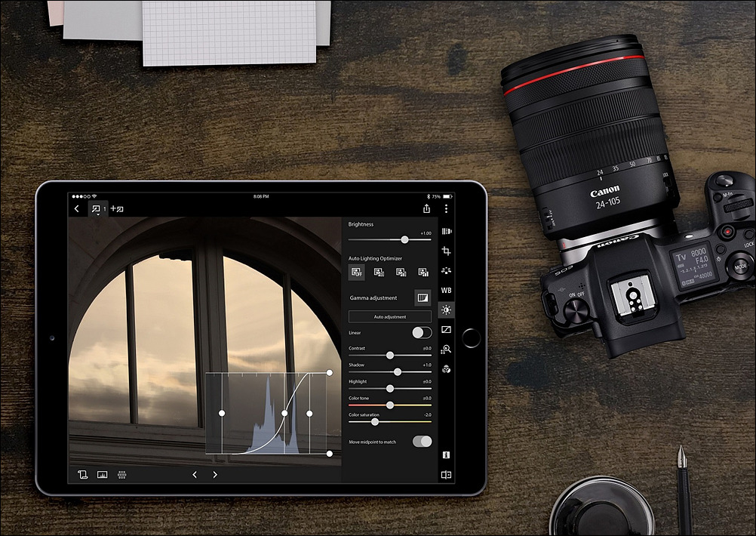Set Auto Lighting Optimizer to OFF

pos(356,273)
